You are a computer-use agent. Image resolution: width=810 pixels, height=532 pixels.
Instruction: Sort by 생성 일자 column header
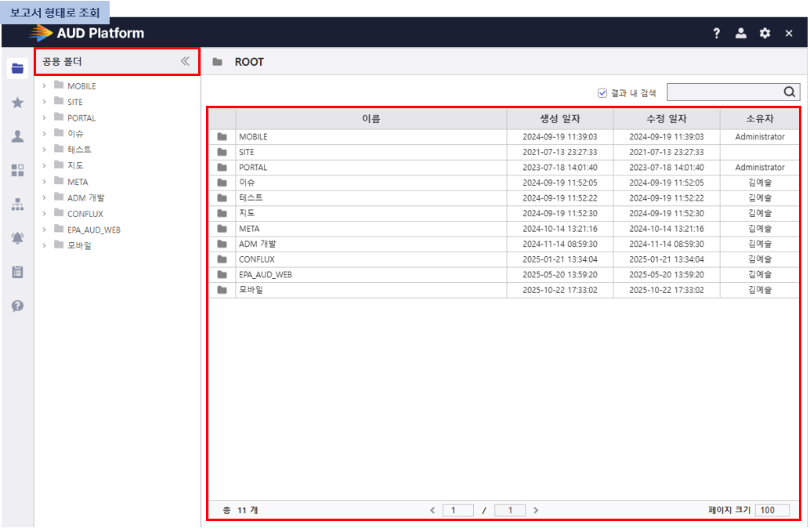point(560,119)
